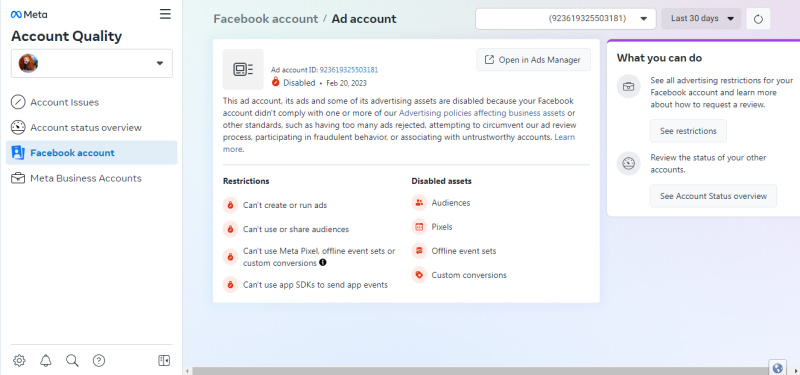Click the Pixels disabled asset icon
This screenshot has height=375, width=800.
[419, 227]
